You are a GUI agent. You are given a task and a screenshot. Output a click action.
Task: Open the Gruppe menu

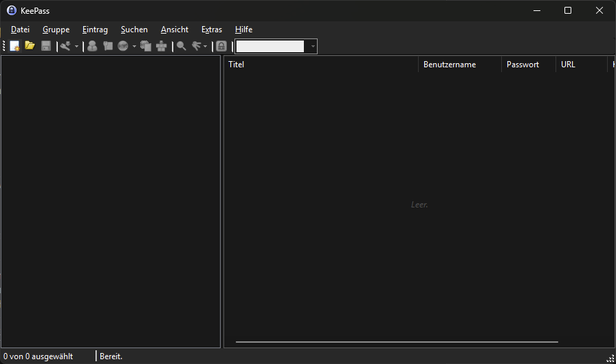tap(56, 30)
